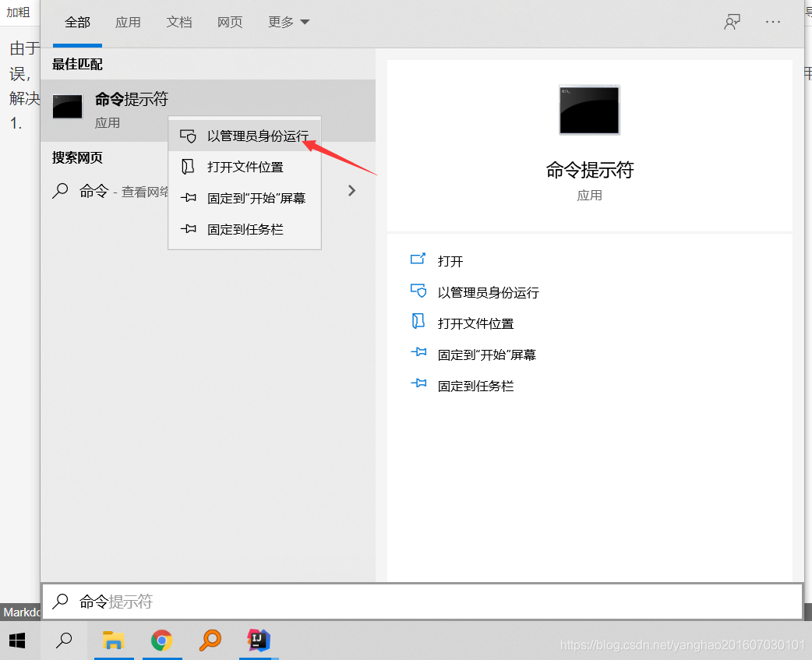Switch to the 应用 search tab
This screenshot has width=812, height=660.
click(128, 23)
